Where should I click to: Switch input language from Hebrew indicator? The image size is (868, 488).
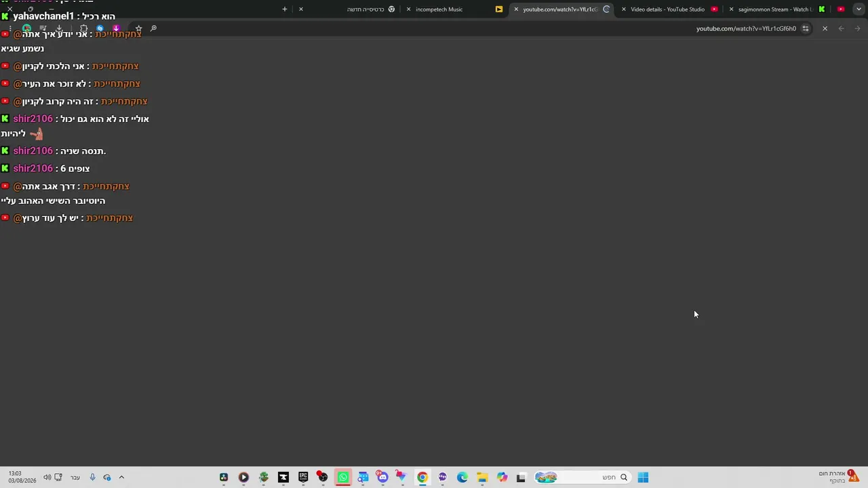(75, 477)
